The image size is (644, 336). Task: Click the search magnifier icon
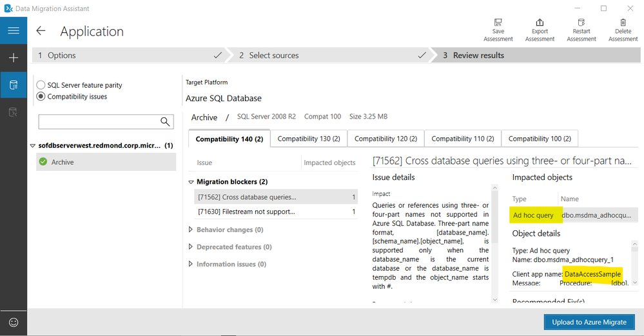click(165, 122)
